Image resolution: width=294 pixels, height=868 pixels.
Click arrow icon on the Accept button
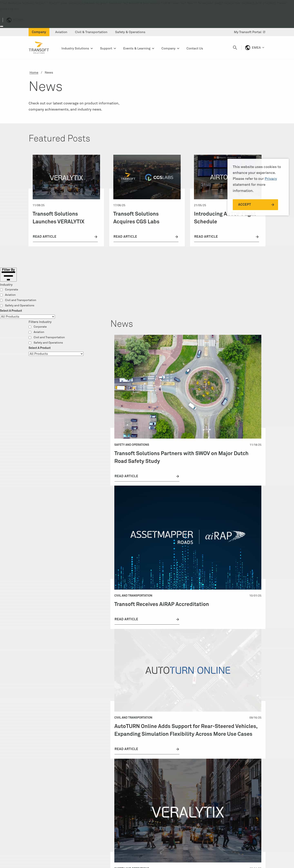point(272,205)
